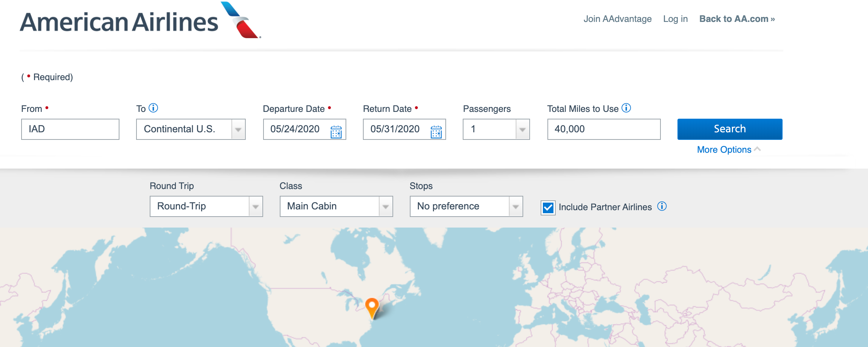Click the Log in link

675,19
